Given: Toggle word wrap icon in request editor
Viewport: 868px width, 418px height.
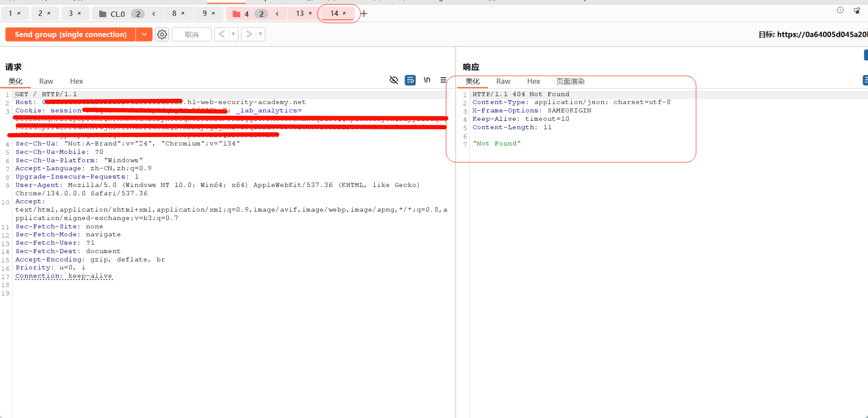Looking at the screenshot, I should coord(410,80).
